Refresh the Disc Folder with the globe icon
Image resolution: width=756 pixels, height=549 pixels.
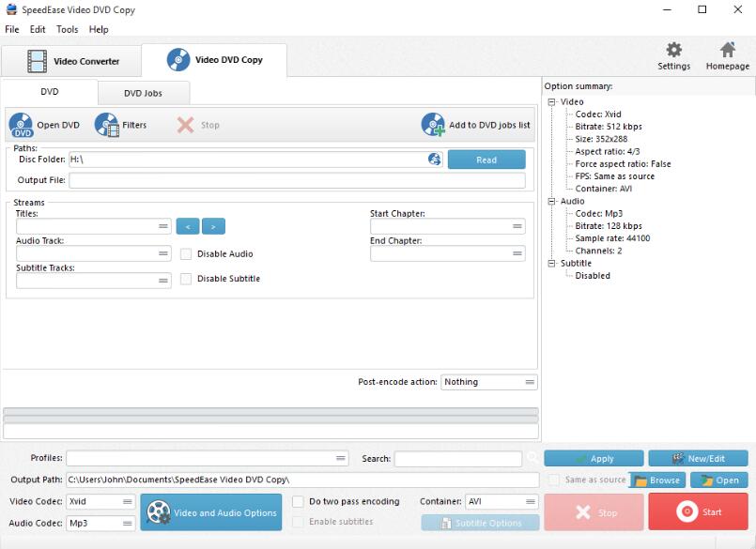point(433,160)
